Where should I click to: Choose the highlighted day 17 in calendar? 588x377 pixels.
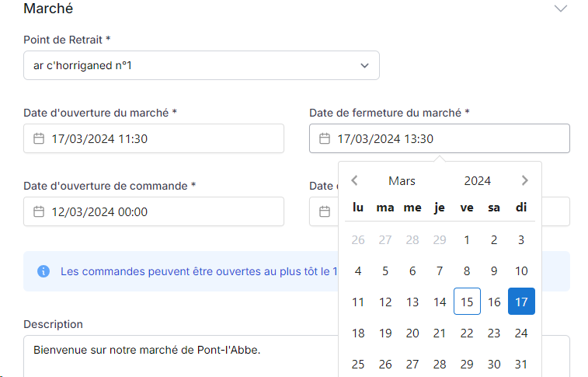(x=521, y=302)
